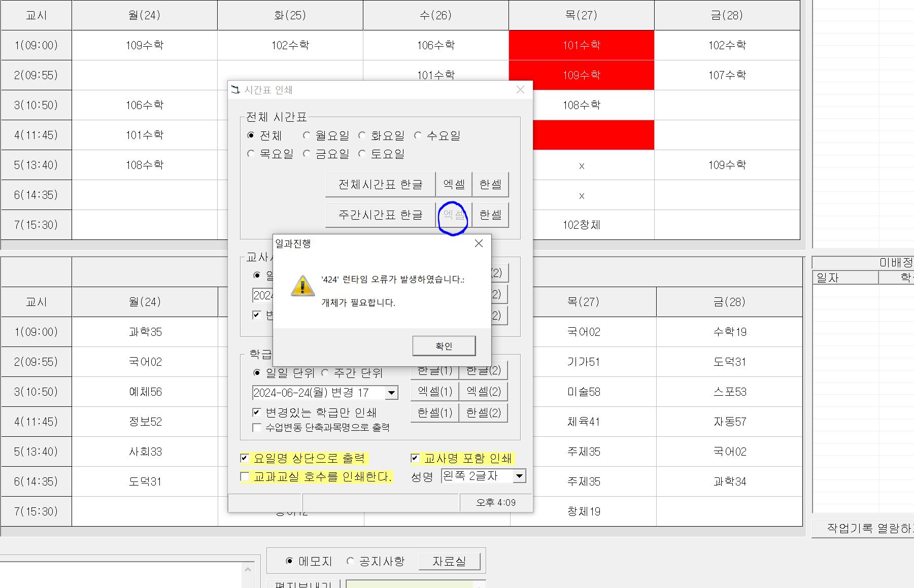Click red 101수학 cell on Thursday

coord(582,45)
